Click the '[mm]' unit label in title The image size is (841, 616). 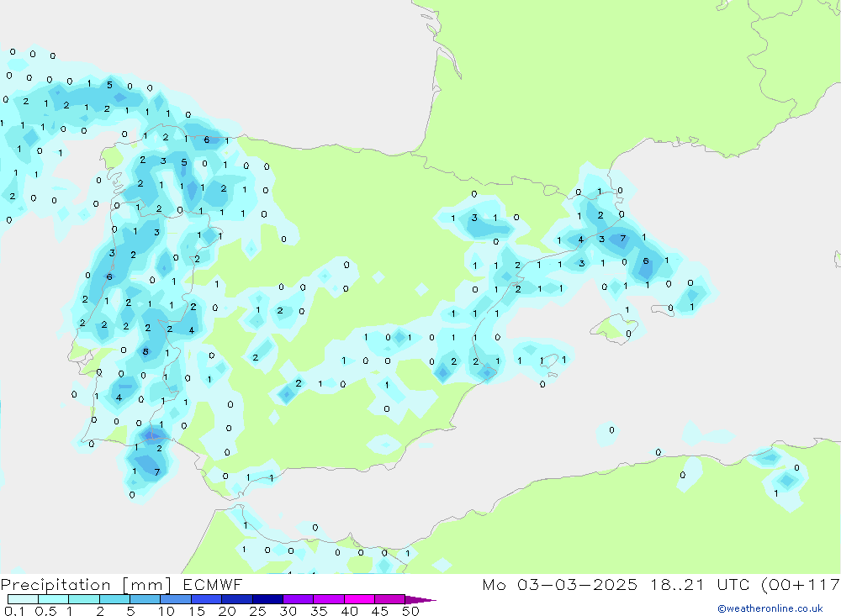tap(146, 585)
